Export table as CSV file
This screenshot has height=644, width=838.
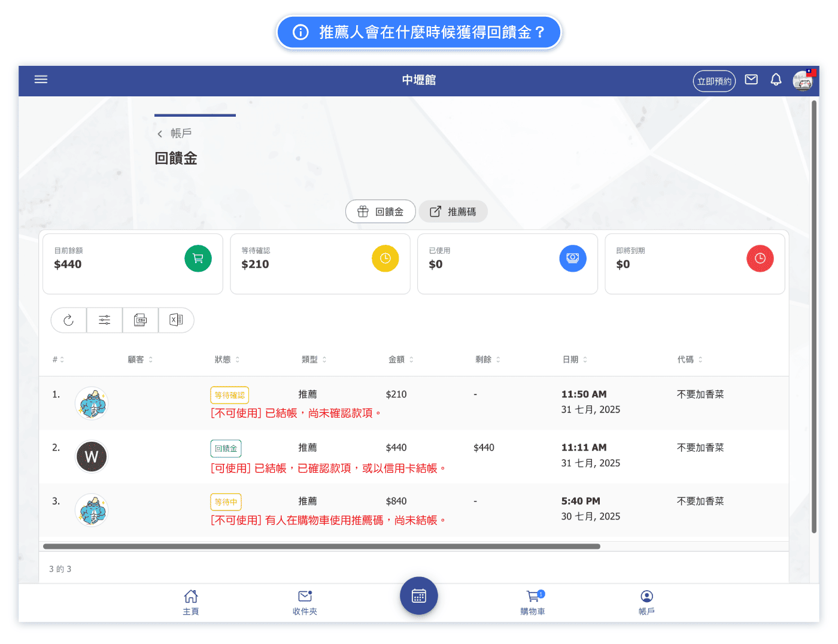pos(141,320)
